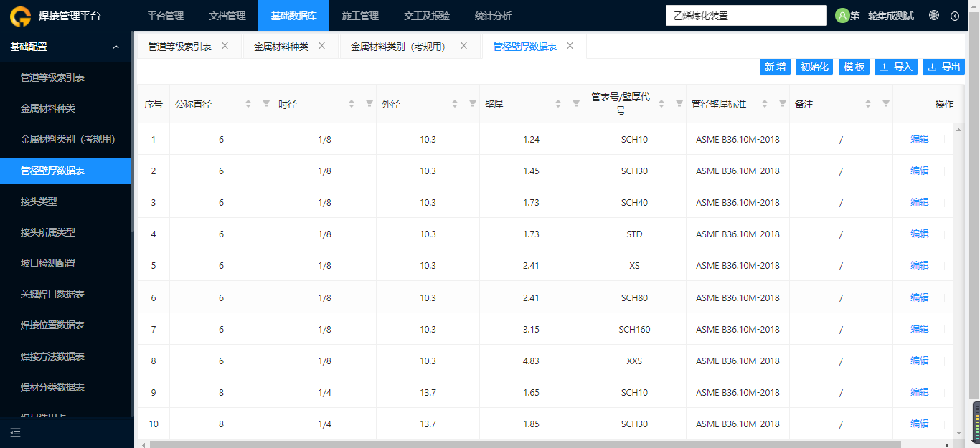
Task: Edit row 4 with STD
Action: (919, 234)
